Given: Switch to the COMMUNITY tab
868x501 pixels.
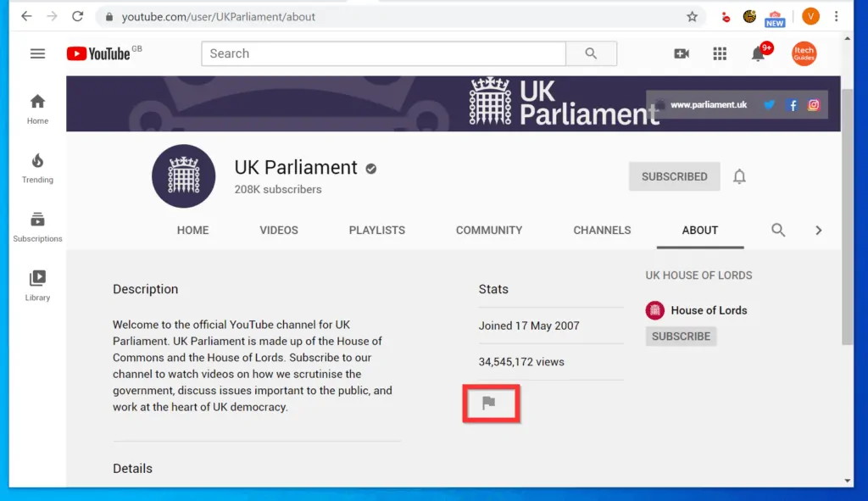Looking at the screenshot, I should pos(489,231).
